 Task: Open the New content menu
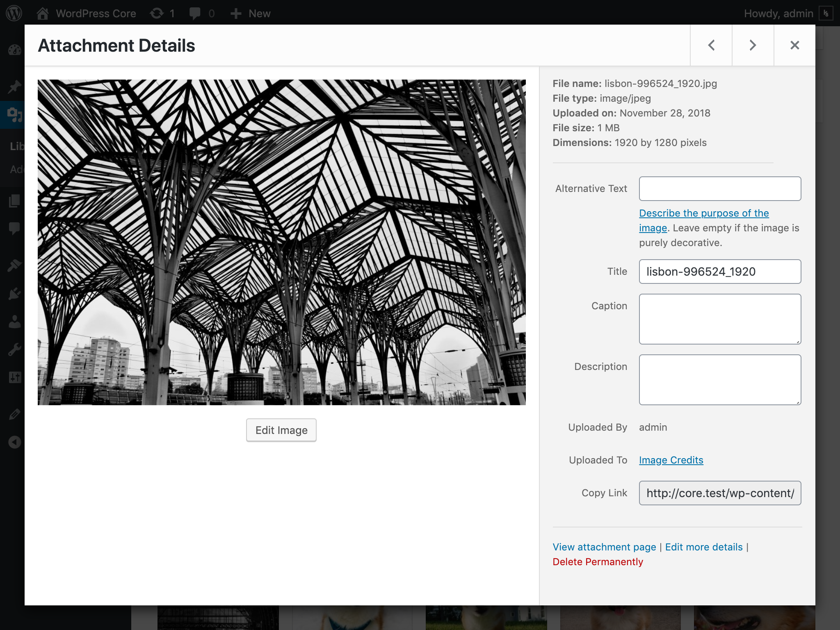[x=250, y=13]
